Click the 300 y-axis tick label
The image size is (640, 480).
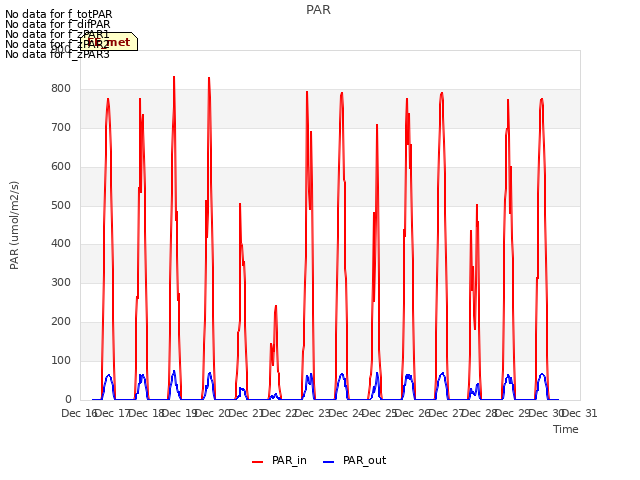(61, 282)
